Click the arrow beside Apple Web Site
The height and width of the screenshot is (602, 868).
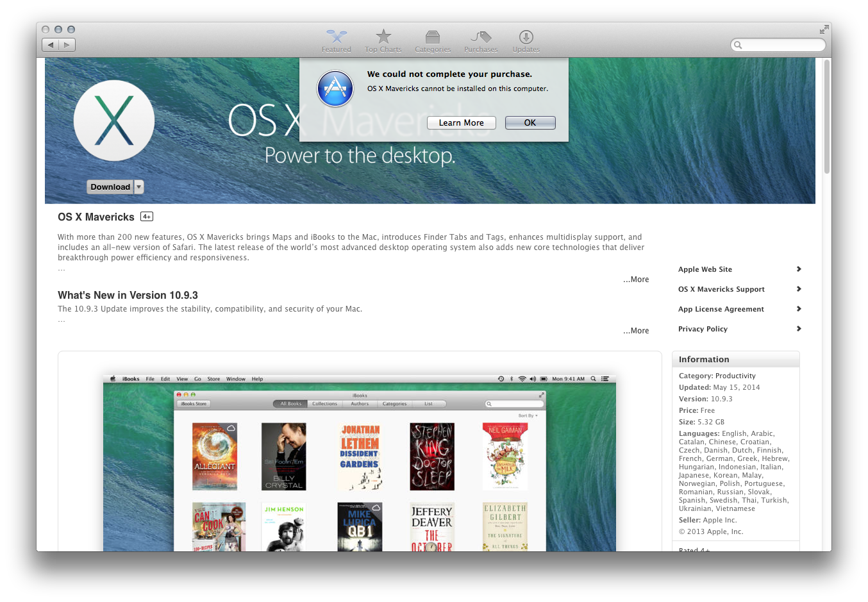pos(799,269)
